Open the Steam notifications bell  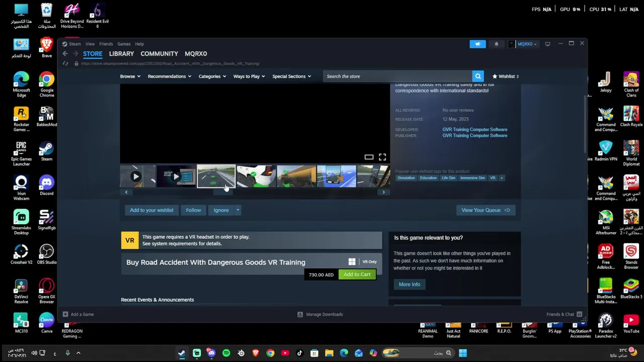(496, 44)
